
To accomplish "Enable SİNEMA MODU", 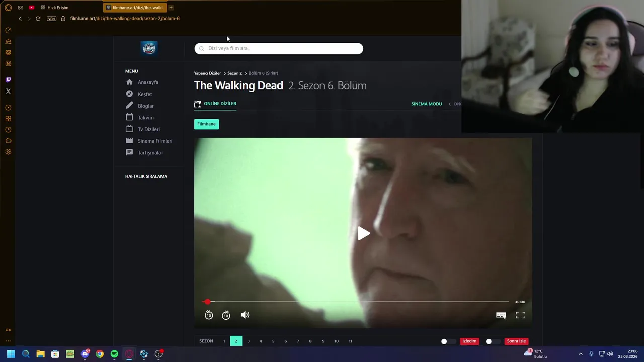I will (426, 104).
